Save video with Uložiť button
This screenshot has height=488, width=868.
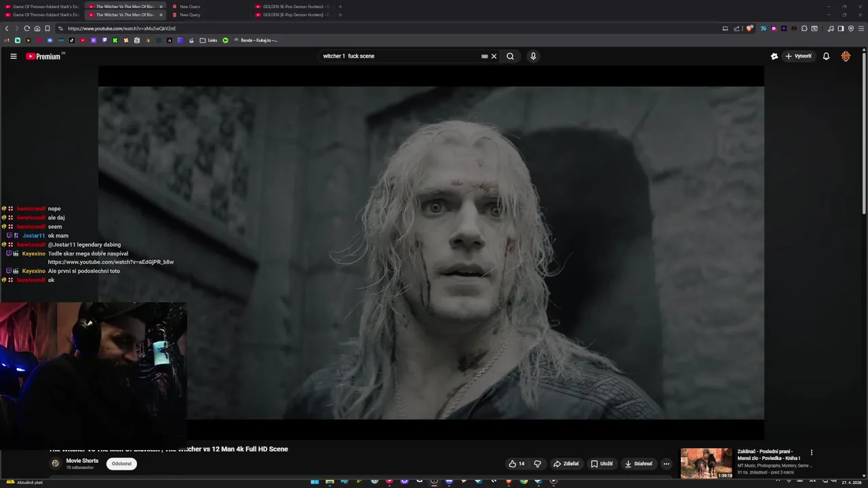[601, 464]
